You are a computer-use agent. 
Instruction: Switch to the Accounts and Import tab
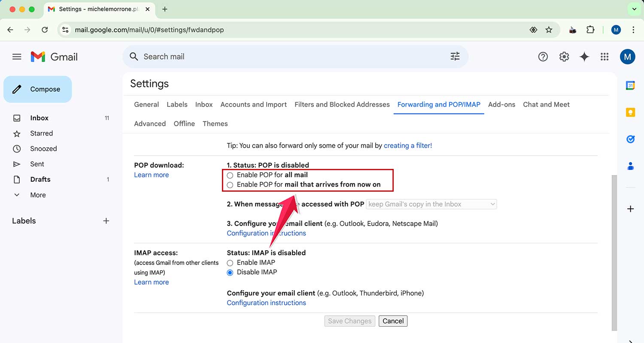point(253,104)
